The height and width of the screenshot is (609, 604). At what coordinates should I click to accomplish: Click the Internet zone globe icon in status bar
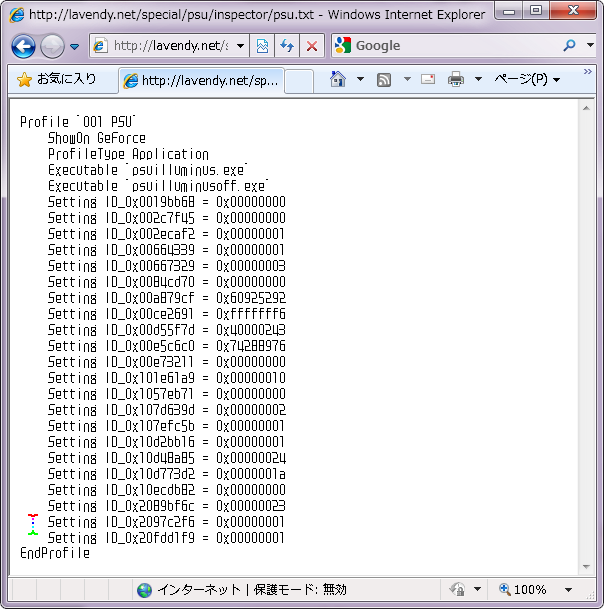[144, 590]
